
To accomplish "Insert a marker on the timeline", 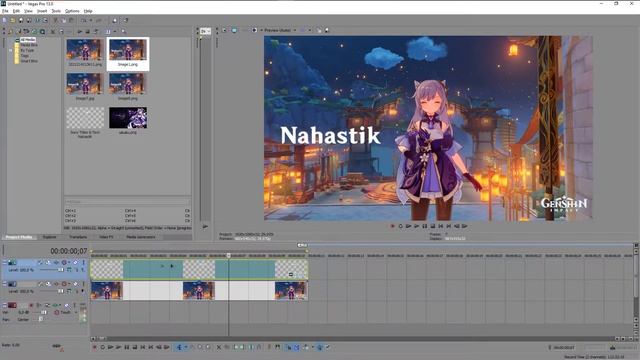I will [269, 347].
